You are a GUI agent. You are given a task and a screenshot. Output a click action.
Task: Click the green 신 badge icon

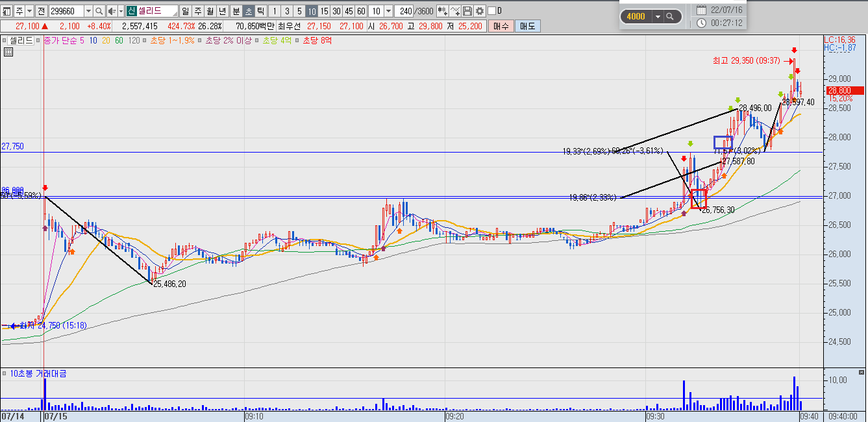[x=131, y=11]
